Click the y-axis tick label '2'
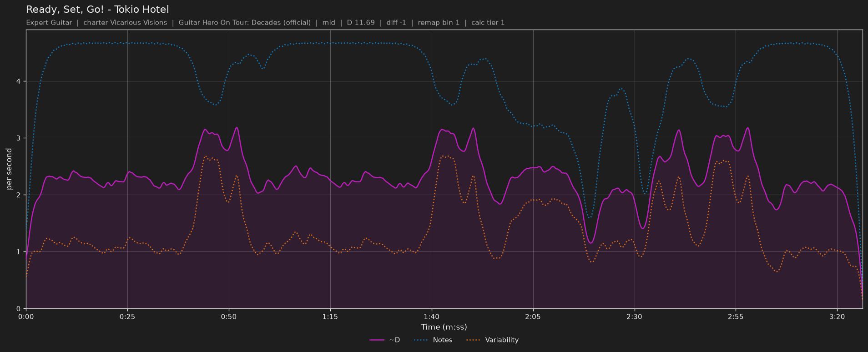This screenshot has width=868, height=352. click(19, 195)
